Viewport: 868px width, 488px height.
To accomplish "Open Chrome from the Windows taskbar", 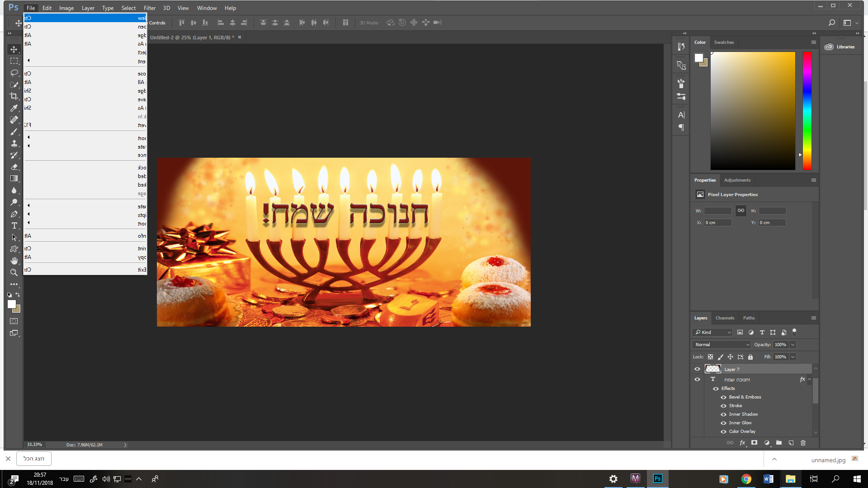I will click(746, 479).
